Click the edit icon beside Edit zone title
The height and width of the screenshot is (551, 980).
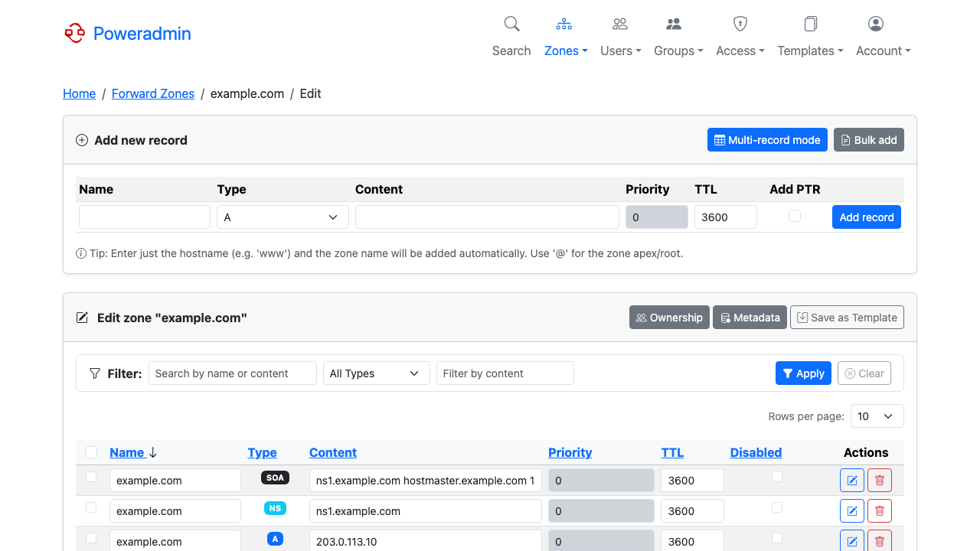82,318
